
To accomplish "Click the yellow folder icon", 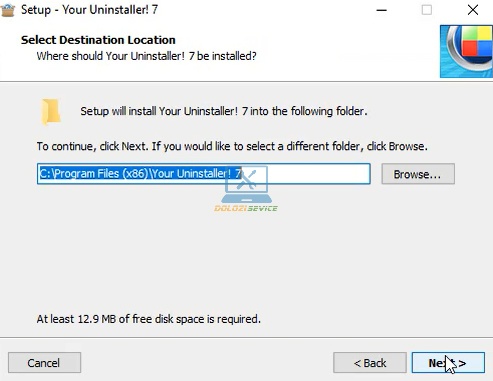I will pos(51,112).
